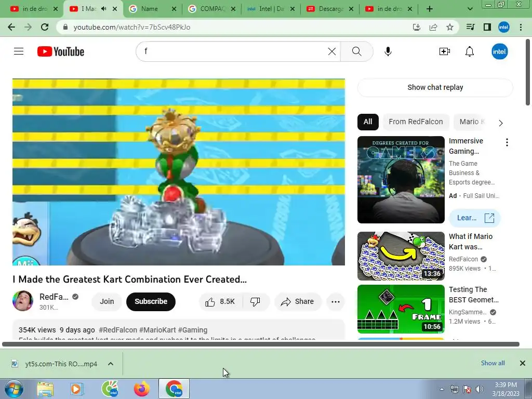Expand the tab search dropdown arrow
This screenshot has height=399, width=532.
pos(470,9)
